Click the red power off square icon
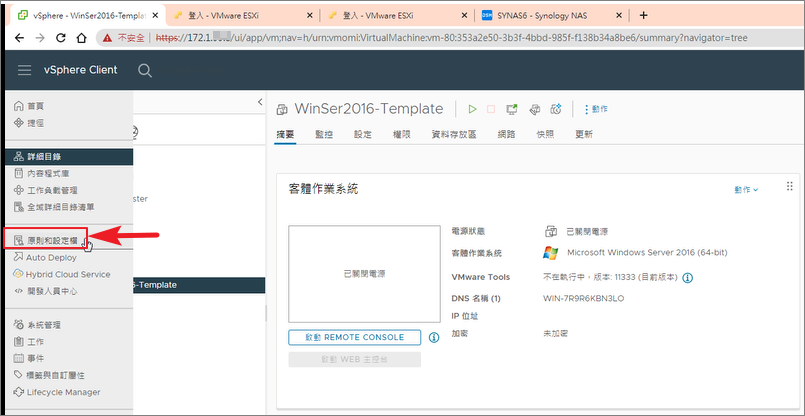This screenshot has height=416, width=805. coord(491,109)
